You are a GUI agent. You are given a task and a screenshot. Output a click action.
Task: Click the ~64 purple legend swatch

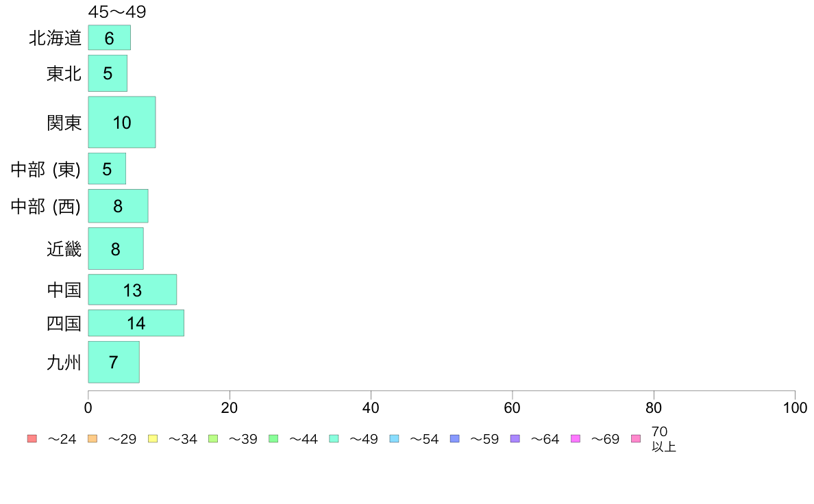click(515, 438)
